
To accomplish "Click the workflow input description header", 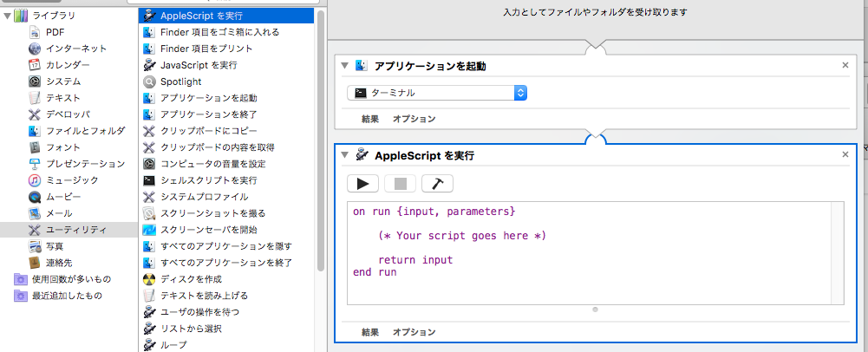I will [595, 12].
